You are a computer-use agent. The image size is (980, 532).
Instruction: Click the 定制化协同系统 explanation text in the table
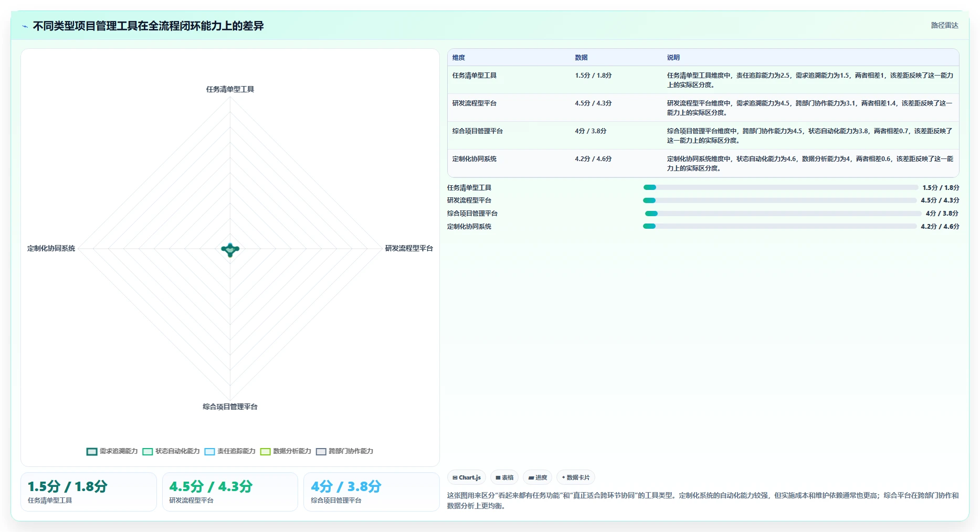pyautogui.click(x=810, y=164)
